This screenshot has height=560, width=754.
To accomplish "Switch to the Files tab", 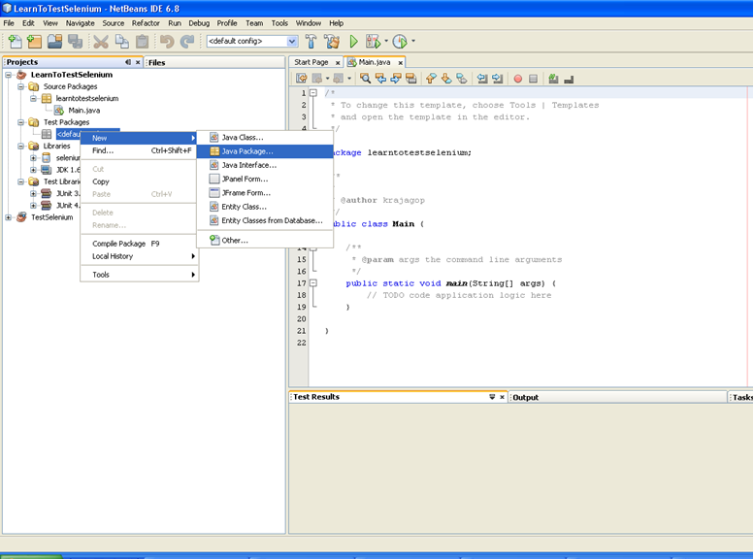I will [x=157, y=62].
